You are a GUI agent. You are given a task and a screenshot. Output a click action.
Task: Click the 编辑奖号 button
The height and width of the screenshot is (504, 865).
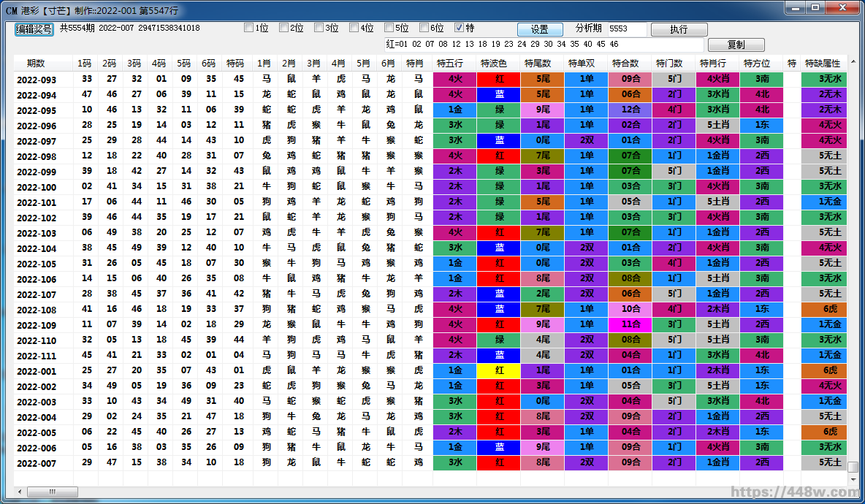pyautogui.click(x=34, y=29)
